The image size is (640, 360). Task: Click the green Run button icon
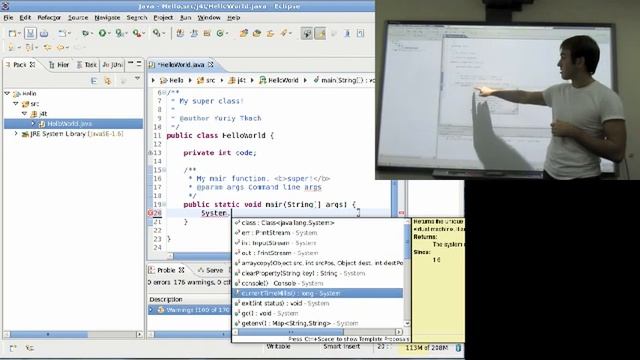coord(102,33)
